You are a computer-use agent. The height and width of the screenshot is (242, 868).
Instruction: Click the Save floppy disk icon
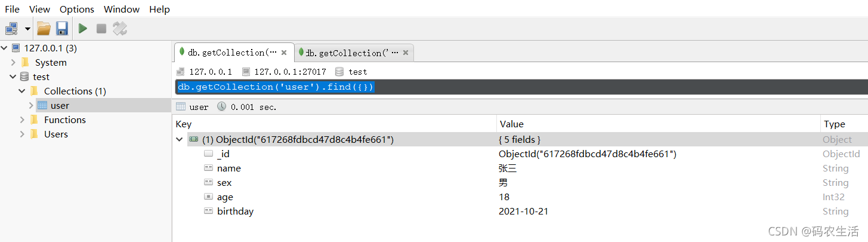pyautogui.click(x=62, y=28)
